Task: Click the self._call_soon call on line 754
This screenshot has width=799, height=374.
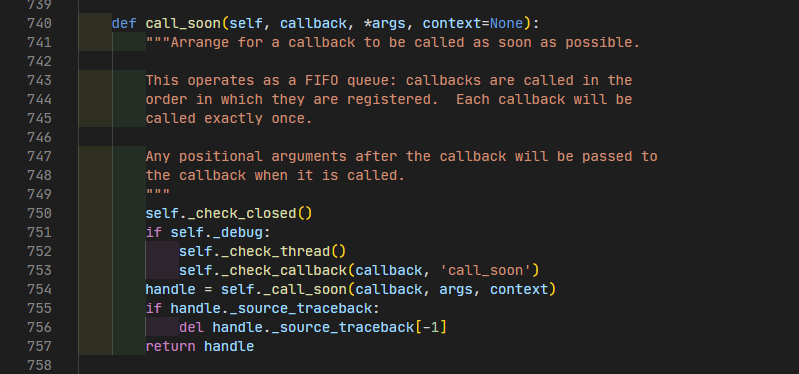Action: pyautogui.click(x=283, y=289)
